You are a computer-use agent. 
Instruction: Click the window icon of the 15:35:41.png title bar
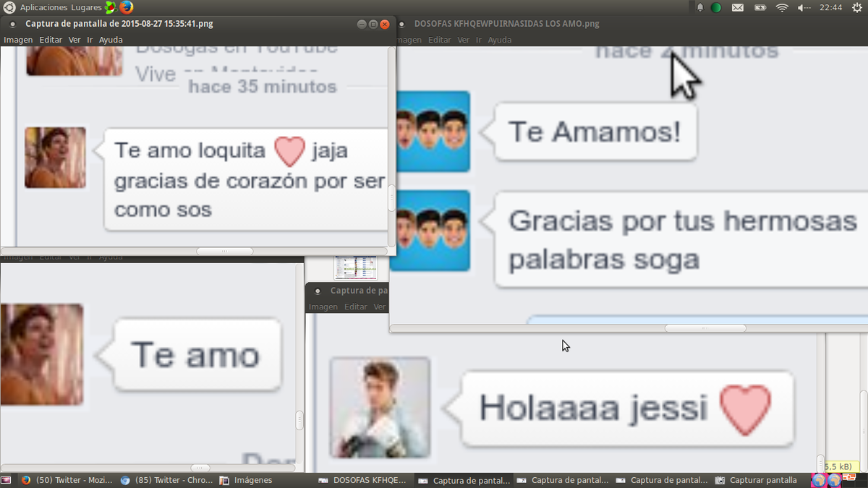click(x=13, y=24)
